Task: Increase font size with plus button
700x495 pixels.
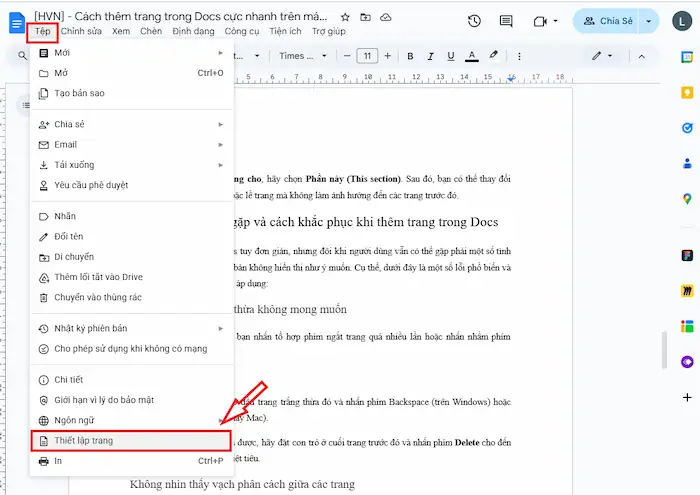Action: (387, 56)
